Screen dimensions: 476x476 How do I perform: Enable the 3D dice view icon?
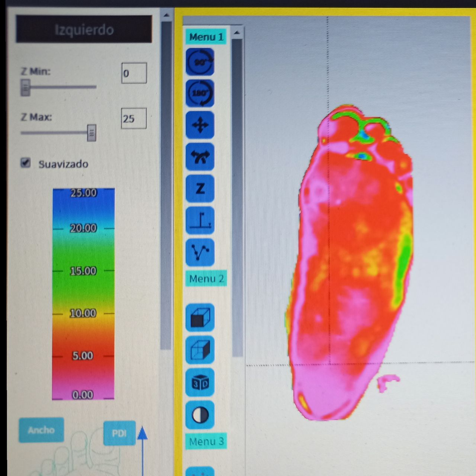click(200, 383)
